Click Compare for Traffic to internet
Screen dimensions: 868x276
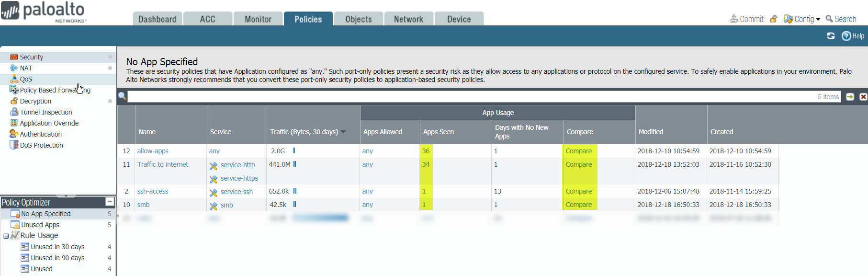pos(579,164)
